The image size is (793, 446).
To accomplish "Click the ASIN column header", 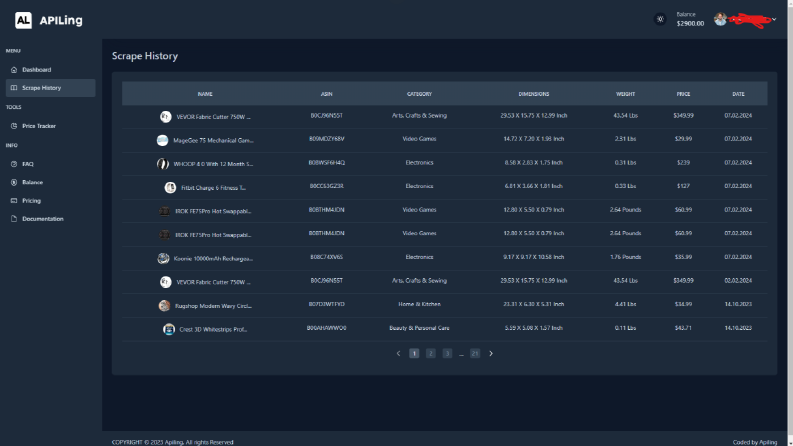I will tap(327, 94).
